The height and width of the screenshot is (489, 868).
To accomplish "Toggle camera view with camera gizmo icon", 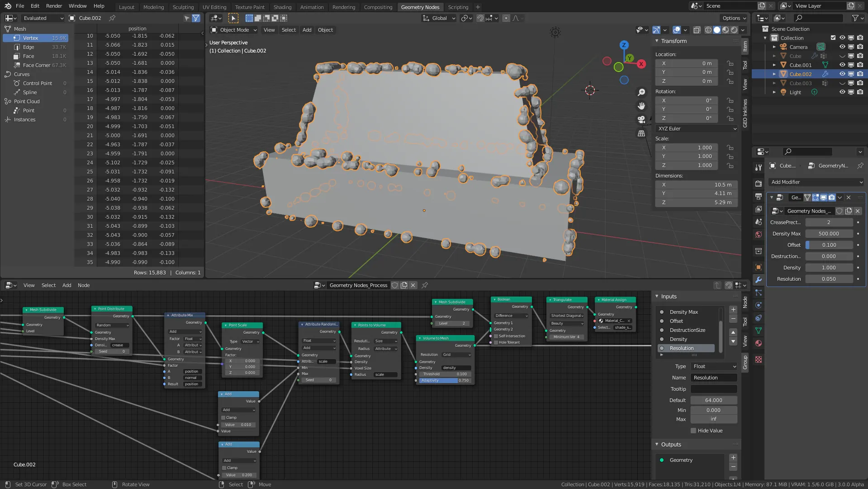I will tap(641, 120).
